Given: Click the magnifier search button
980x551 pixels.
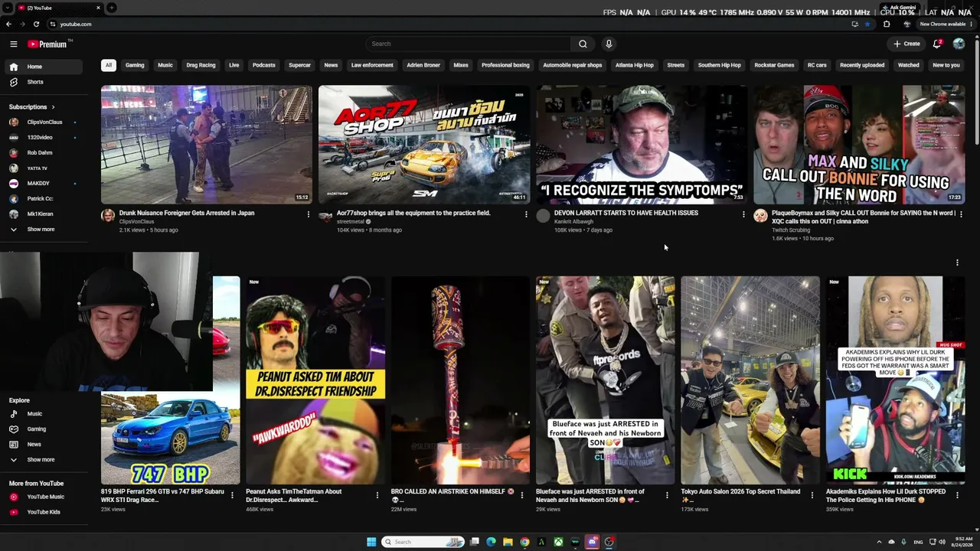Looking at the screenshot, I should [x=583, y=44].
